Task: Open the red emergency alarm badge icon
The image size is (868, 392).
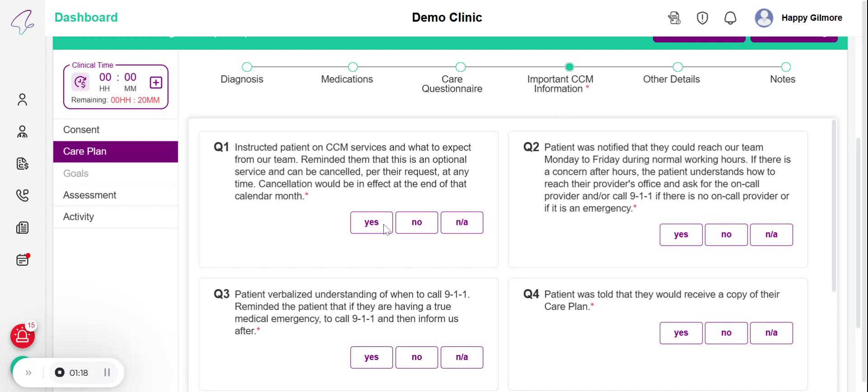Action: click(x=23, y=336)
